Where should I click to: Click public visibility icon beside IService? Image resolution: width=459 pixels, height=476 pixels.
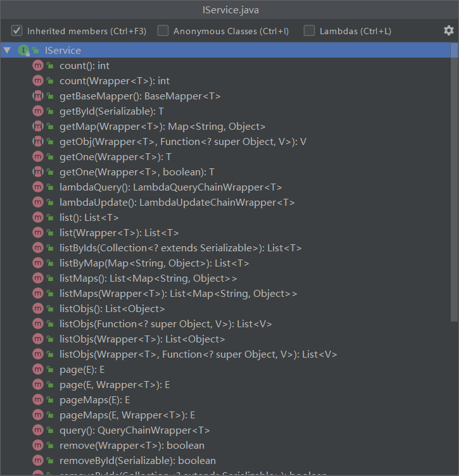pos(36,50)
